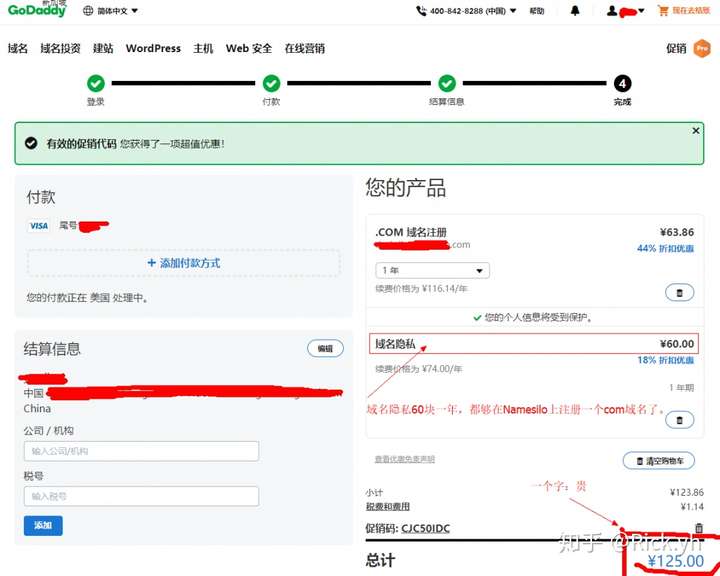Viewport: 720px width, 576px height.
Task: Open the WordPress menu
Action: [x=153, y=48]
